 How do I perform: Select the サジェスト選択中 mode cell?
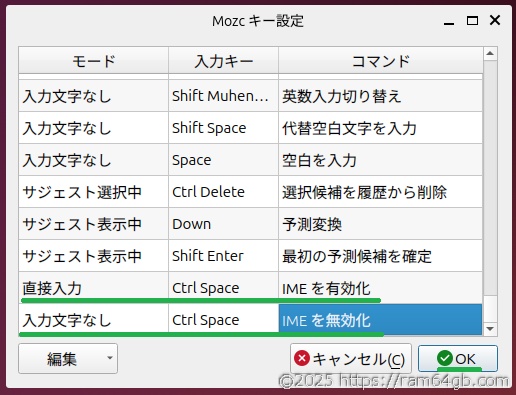[x=94, y=192]
